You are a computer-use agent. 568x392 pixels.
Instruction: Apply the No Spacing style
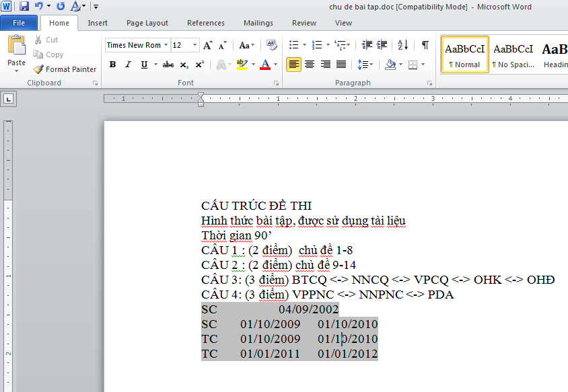click(513, 54)
